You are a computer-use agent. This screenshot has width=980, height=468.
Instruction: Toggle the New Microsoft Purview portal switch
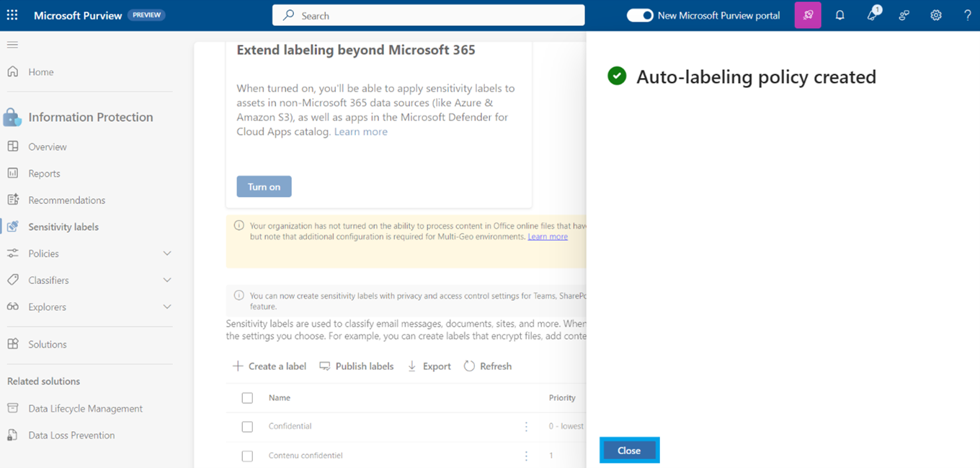tap(639, 15)
